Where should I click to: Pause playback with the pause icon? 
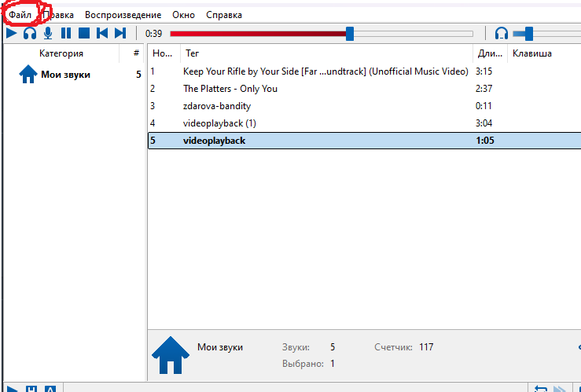click(66, 33)
